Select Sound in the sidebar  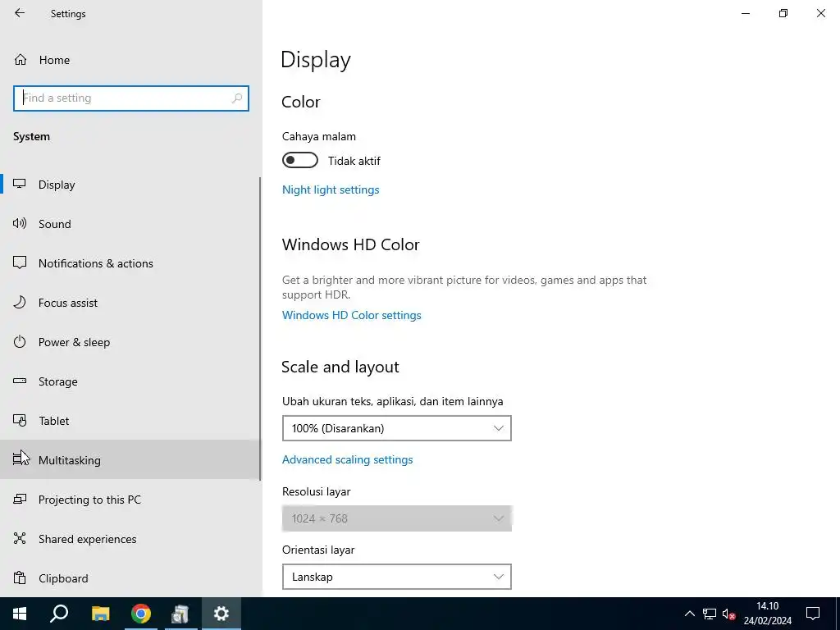pos(130,223)
